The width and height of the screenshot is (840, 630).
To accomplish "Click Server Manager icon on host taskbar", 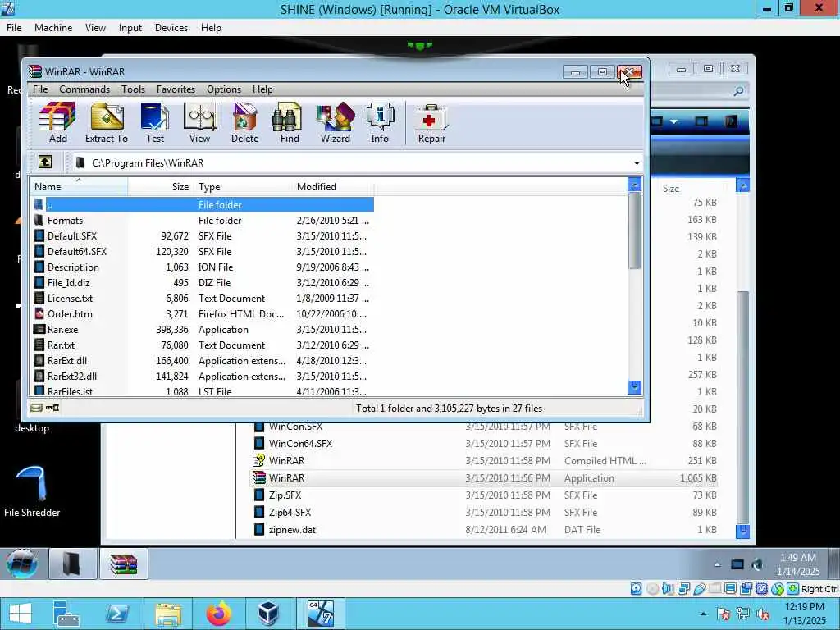I will click(66, 614).
